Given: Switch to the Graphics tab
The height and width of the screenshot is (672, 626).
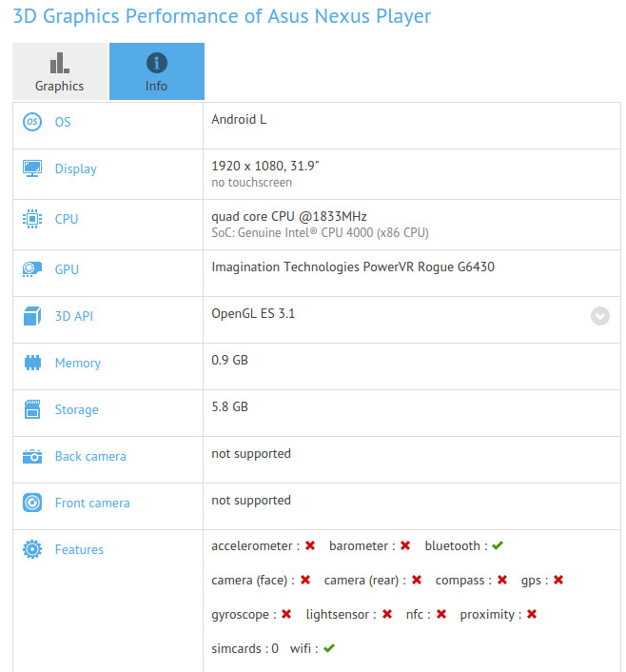Looking at the screenshot, I should [x=60, y=71].
